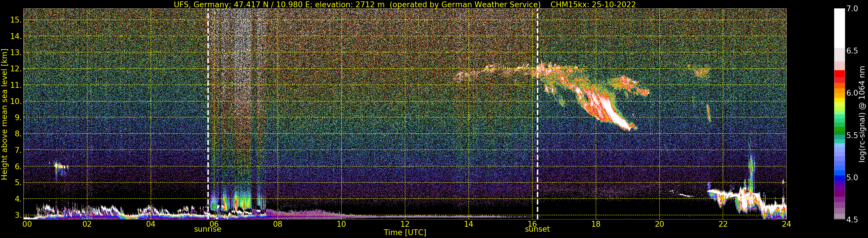Click the x-axis tick label '06'
The height and width of the screenshot is (238, 868).
(x=214, y=224)
